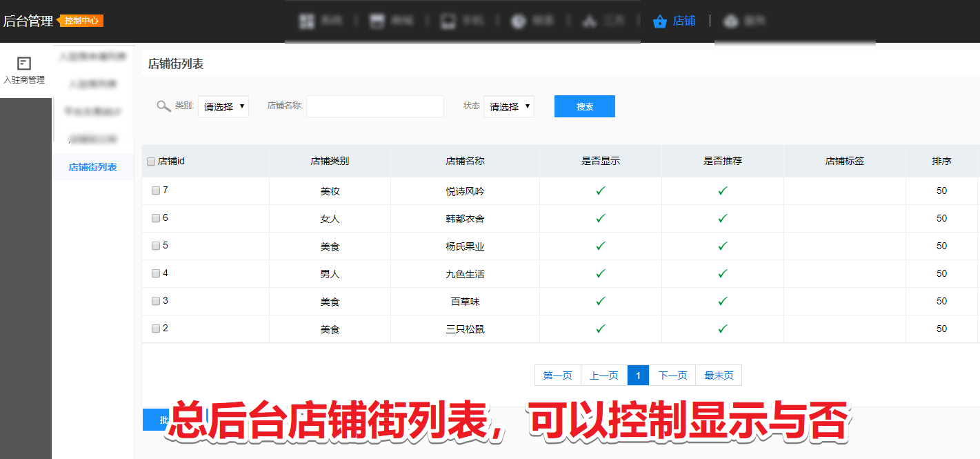Click sort value 50 for 悦诗风吟
This screenshot has width=980, height=459.
click(x=942, y=191)
